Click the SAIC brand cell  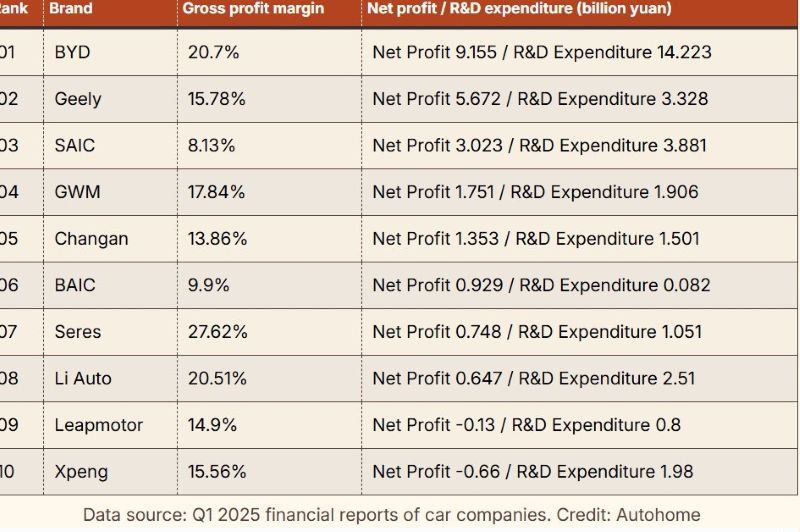point(75,145)
